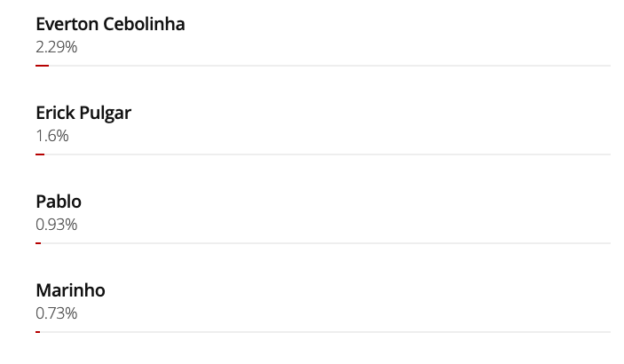Click the gray track under Everton Cebolinha
Image resolution: width=624 pixels, height=364 pixels.
(328, 66)
